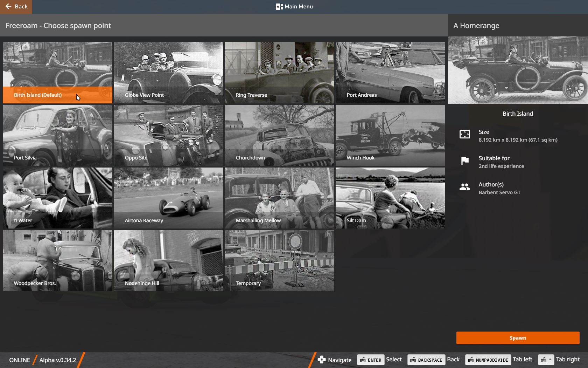Pick the Winch Hook spawn point
The width and height of the screenshot is (588, 368).
point(390,136)
